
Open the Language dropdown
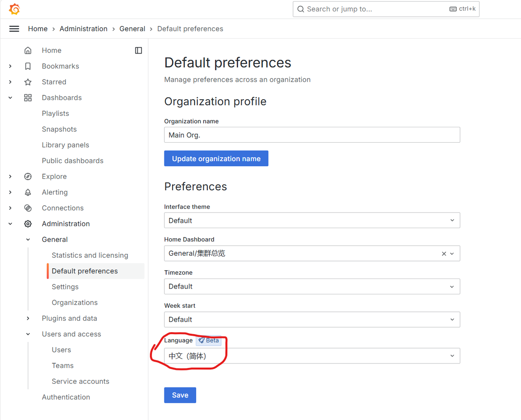tap(312, 356)
